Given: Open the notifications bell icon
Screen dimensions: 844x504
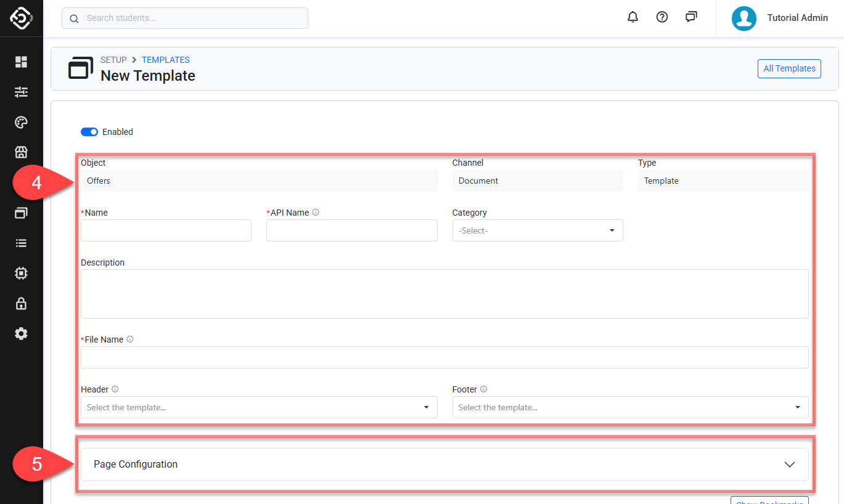Looking at the screenshot, I should tap(633, 17).
